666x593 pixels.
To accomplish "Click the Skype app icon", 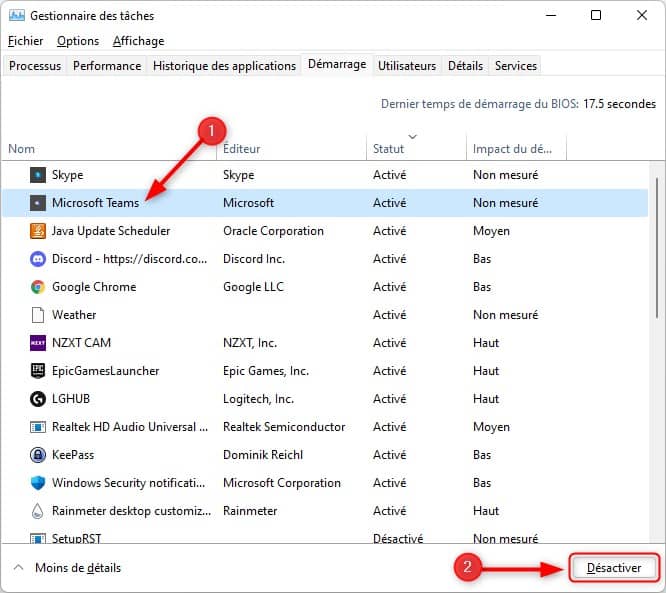I will coord(38,175).
